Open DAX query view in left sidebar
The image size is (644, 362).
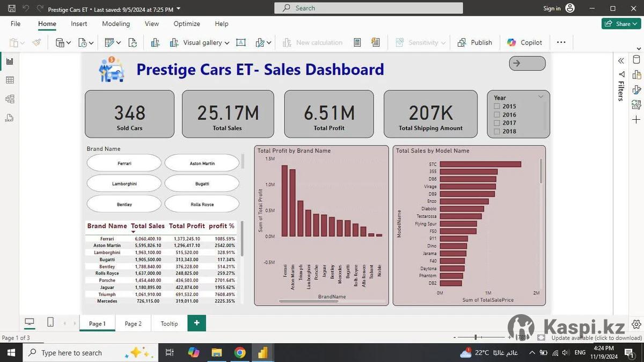(x=10, y=118)
